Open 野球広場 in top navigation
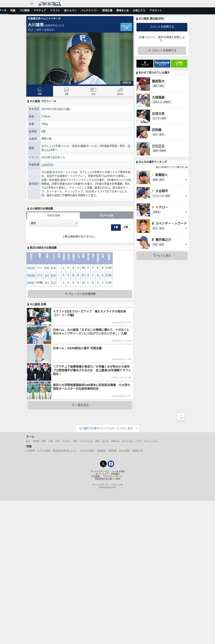This screenshot has height=644, width=215. tap(107, 11)
